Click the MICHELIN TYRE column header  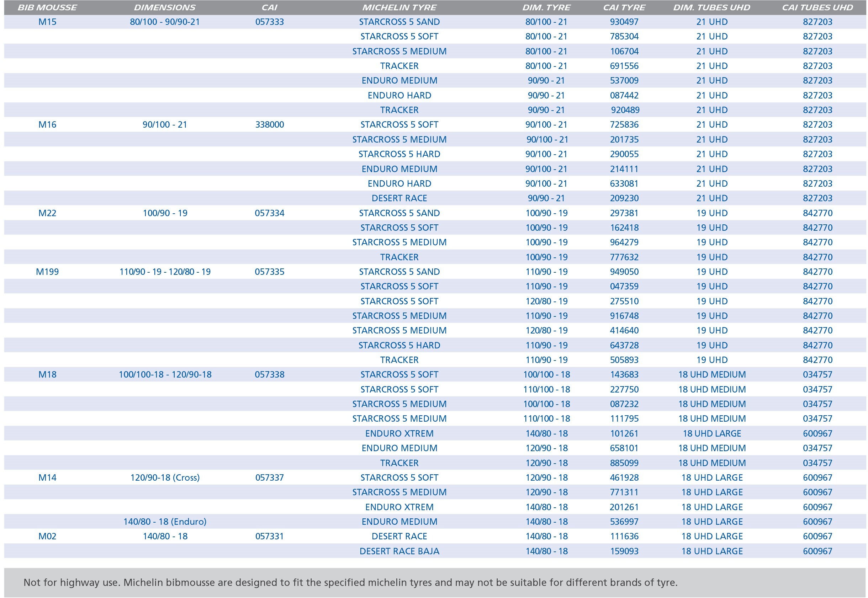coord(399,7)
